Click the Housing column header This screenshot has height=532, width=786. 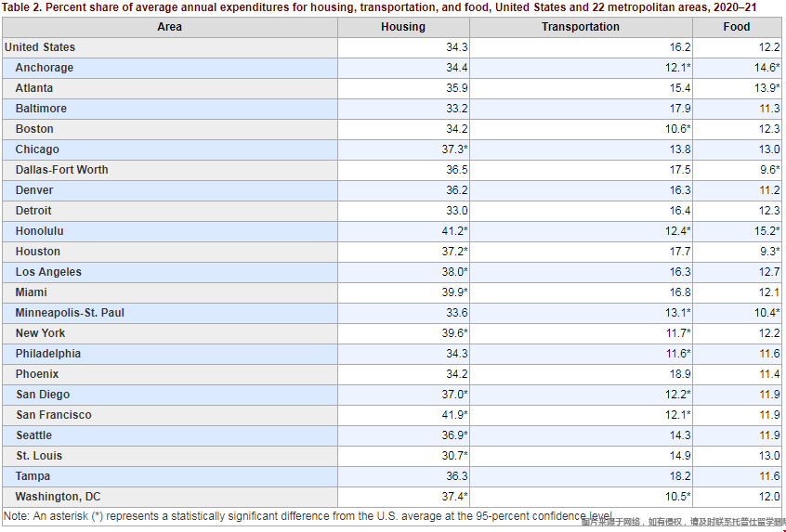[403, 27]
